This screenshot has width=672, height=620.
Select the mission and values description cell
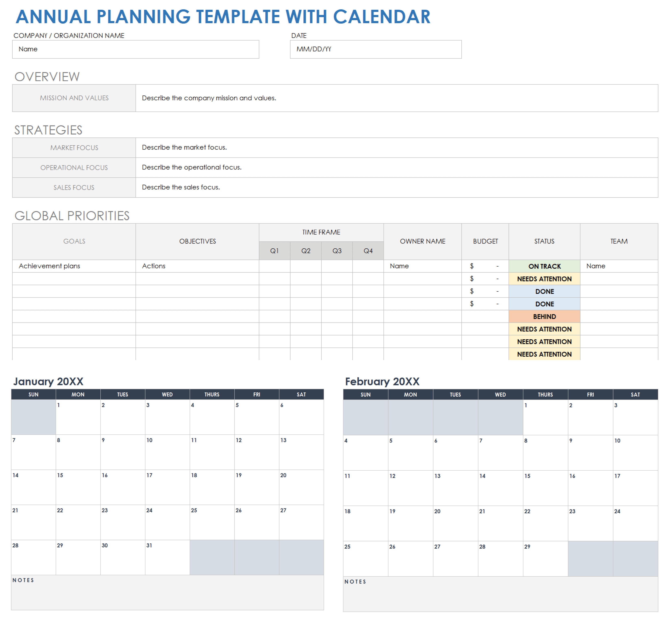coord(397,98)
